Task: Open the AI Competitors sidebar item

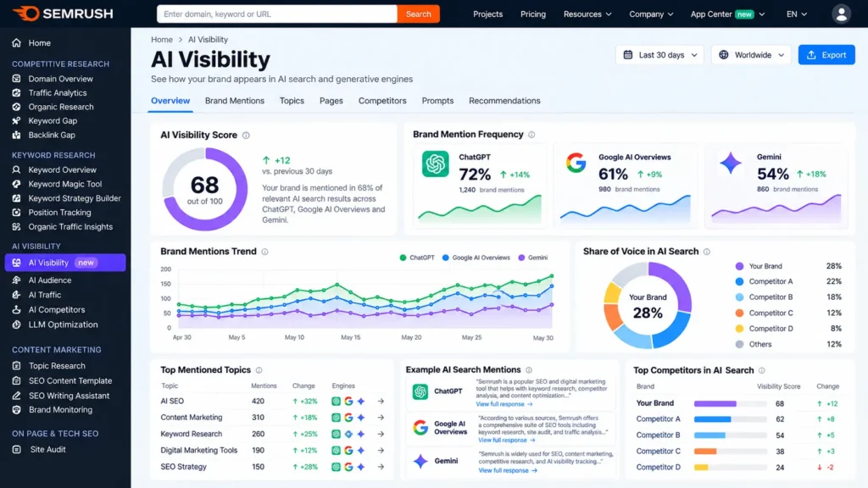Action: pyautogui.click(x=57, y=310)
